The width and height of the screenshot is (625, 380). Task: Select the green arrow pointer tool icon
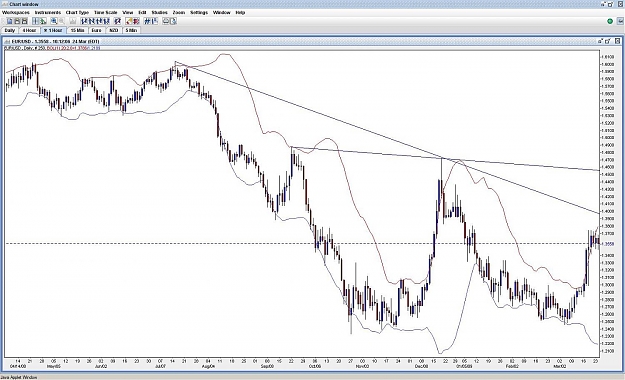(x=43, y=21)
